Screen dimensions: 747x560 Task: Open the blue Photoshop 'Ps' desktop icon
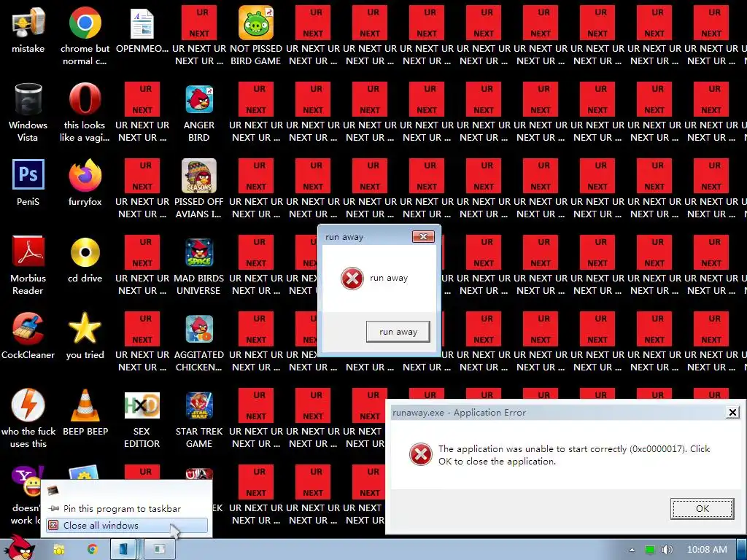[28, 175]
